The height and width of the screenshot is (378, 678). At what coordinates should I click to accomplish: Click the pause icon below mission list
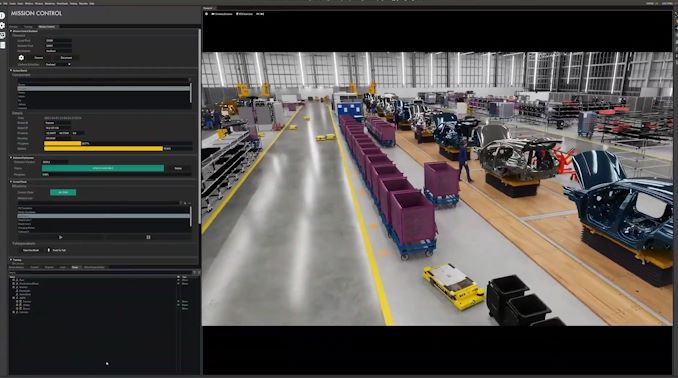pos(148,237)
